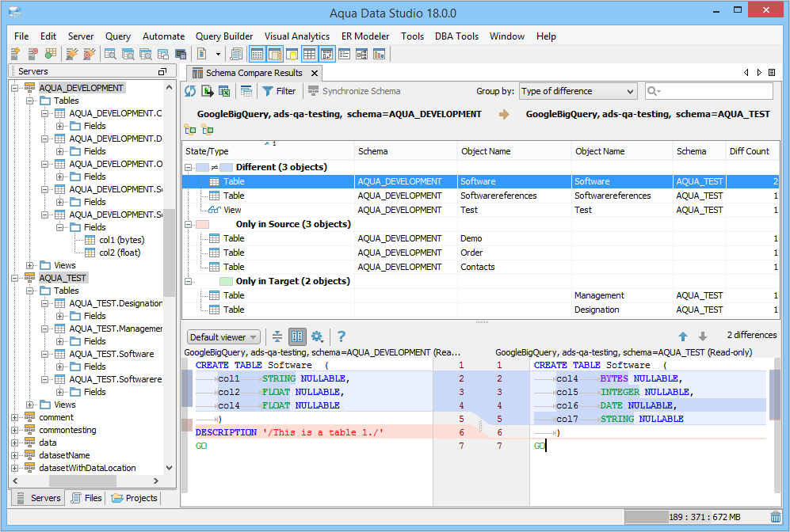Collapse the Only in Source group
Screen dimensions: 790x532
click(189, 225)
